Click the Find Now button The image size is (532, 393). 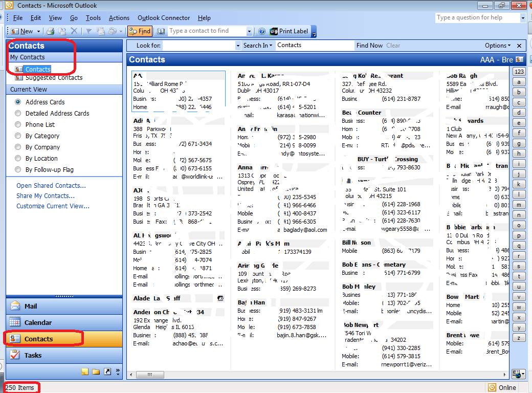(x=369, y=46)
